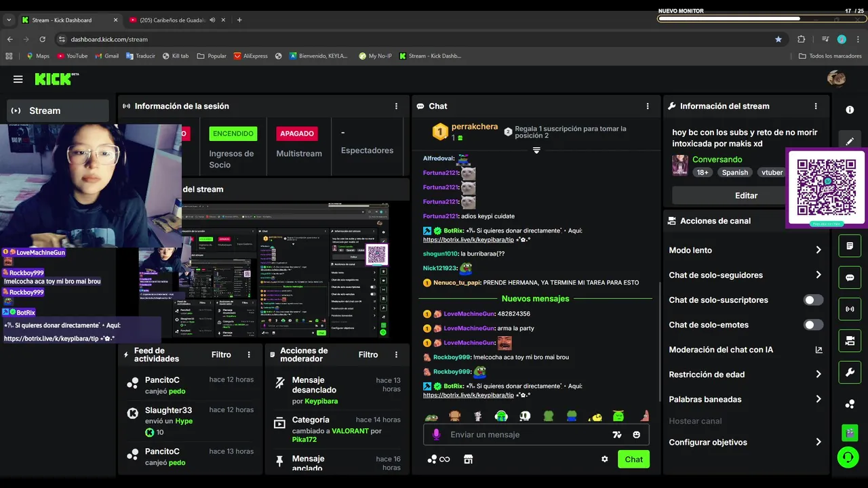Open a new browser tab
868x488 pixels.
click(239, 20)
